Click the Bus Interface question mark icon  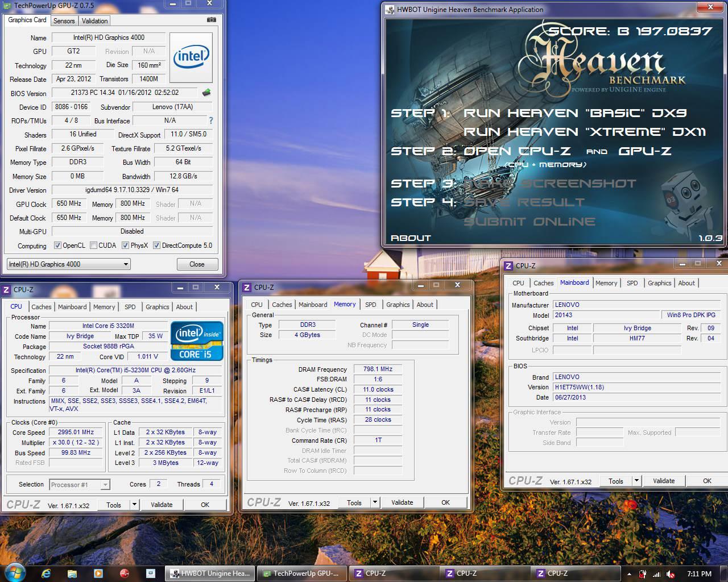(x=211, y=120)
